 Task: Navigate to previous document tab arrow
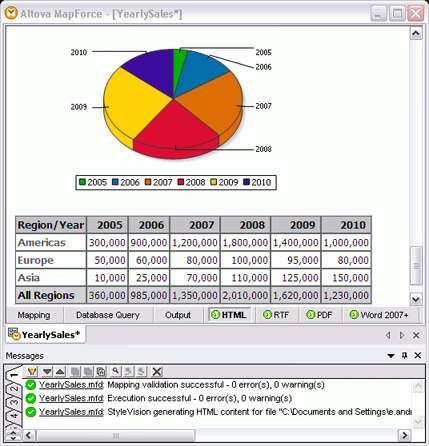(388, 335)
